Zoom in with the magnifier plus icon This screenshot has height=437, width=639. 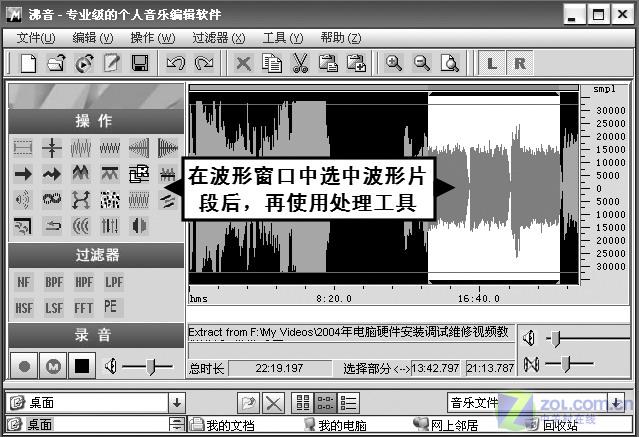(x=394, y=63)
